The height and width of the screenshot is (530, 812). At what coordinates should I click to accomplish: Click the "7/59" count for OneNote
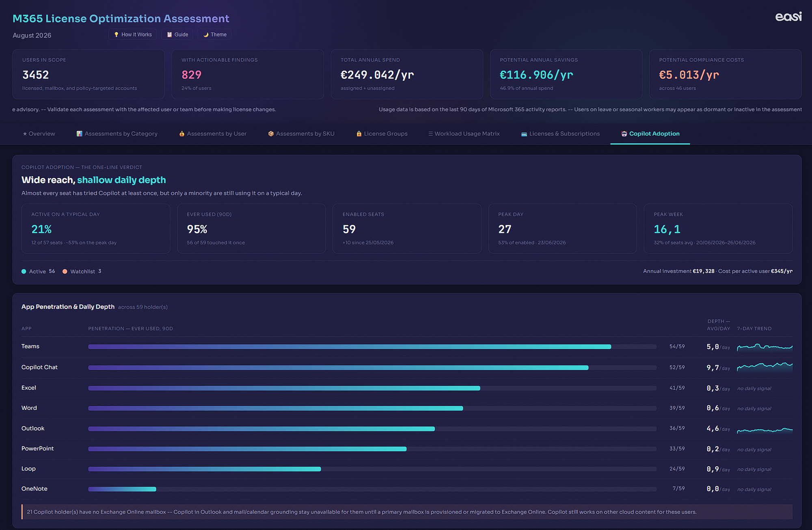click(678, 489)
